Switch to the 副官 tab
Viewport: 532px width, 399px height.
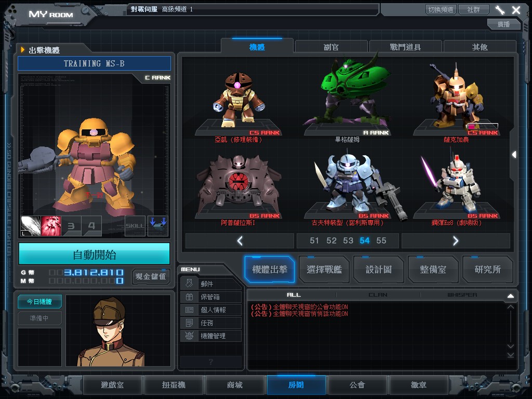331,47
